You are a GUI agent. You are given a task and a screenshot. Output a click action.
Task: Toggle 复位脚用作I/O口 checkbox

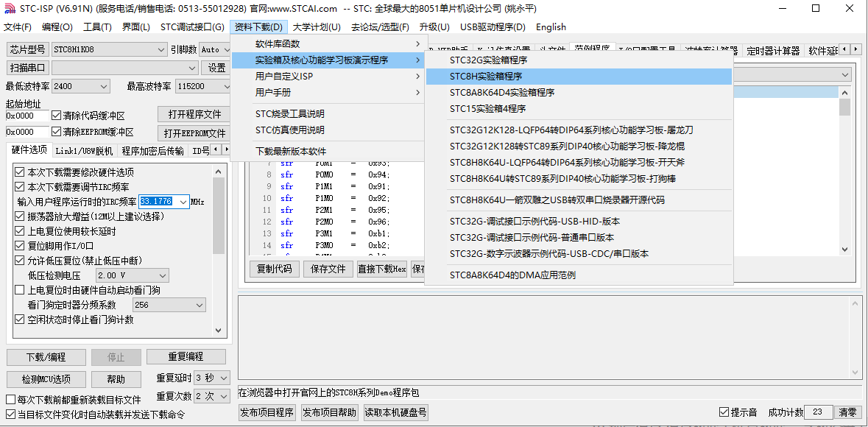(19, 245)
